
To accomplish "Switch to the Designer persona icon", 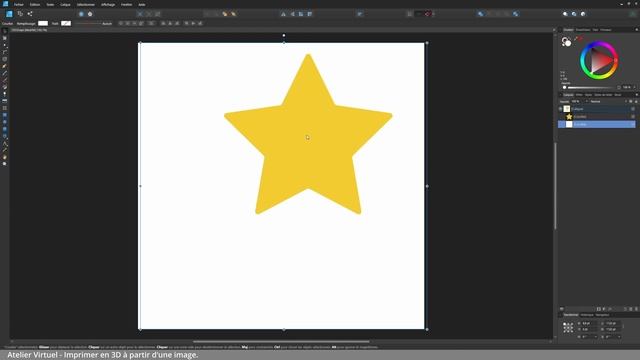I will coord(9,14).
